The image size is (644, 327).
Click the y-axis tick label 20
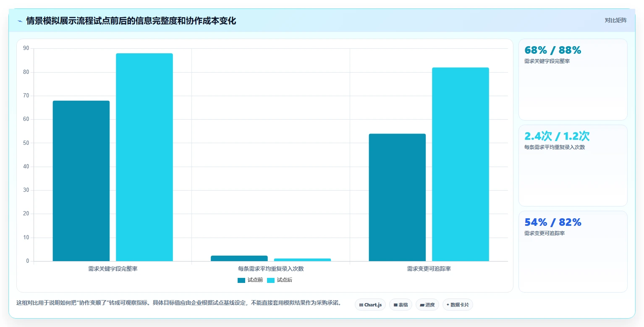click(x=26, y=214)
